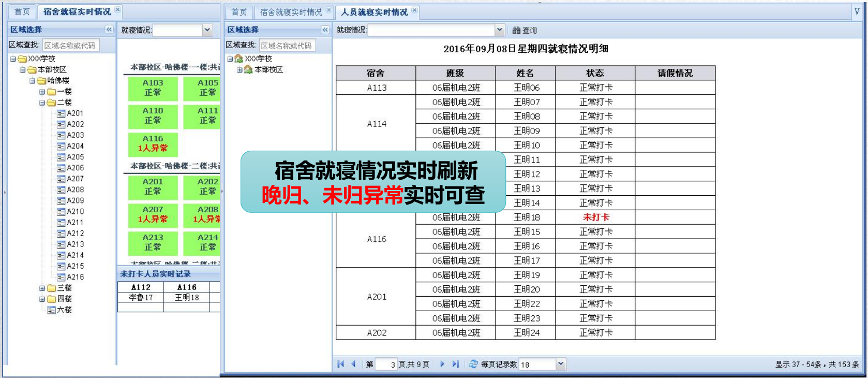868x378 pixels.
Task: Click A210 room icon in tree
Action: [61, 212]
